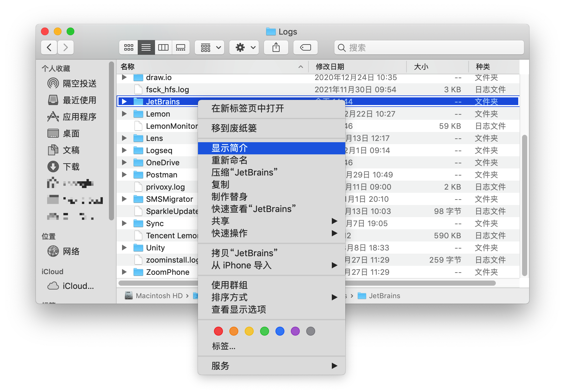Switch to column view

[163, 47]
